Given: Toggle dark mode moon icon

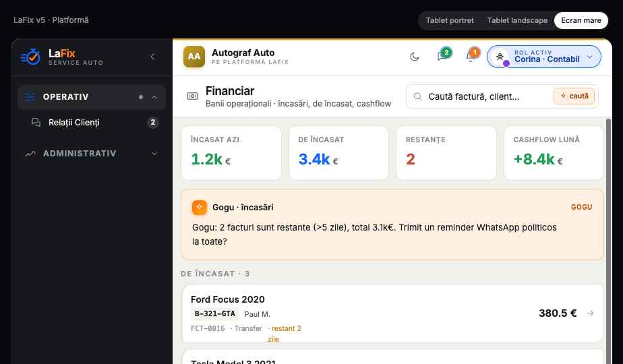Looking at the screenshot, I should click(x=415, y=57).
